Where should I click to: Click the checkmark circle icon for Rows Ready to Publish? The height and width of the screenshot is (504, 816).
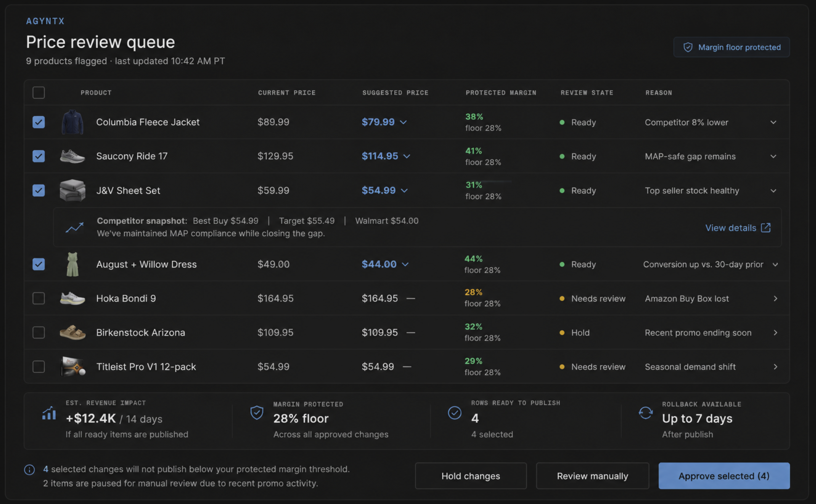pyautogui.click(x=455, y=413)
